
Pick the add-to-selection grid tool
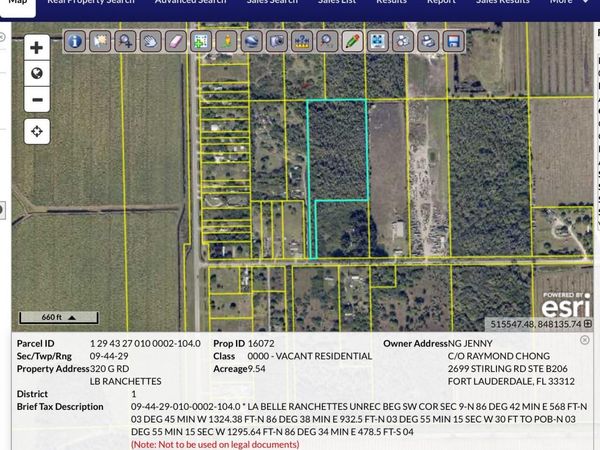pos(201,41)
